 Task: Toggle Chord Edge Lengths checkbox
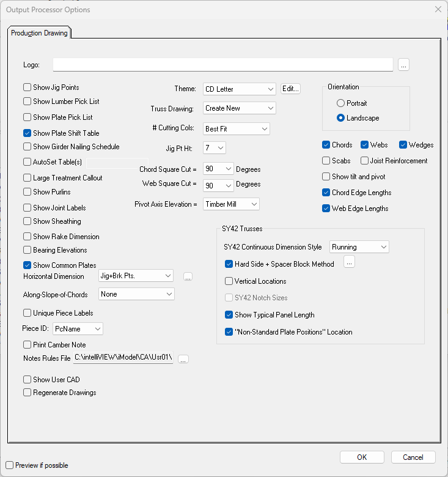(326, 192)
